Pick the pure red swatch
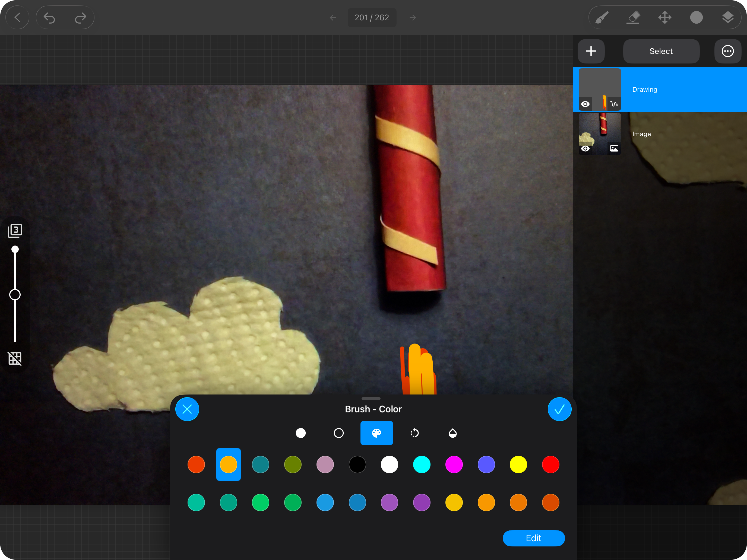 pyautogui.click(x=550, y=464)
